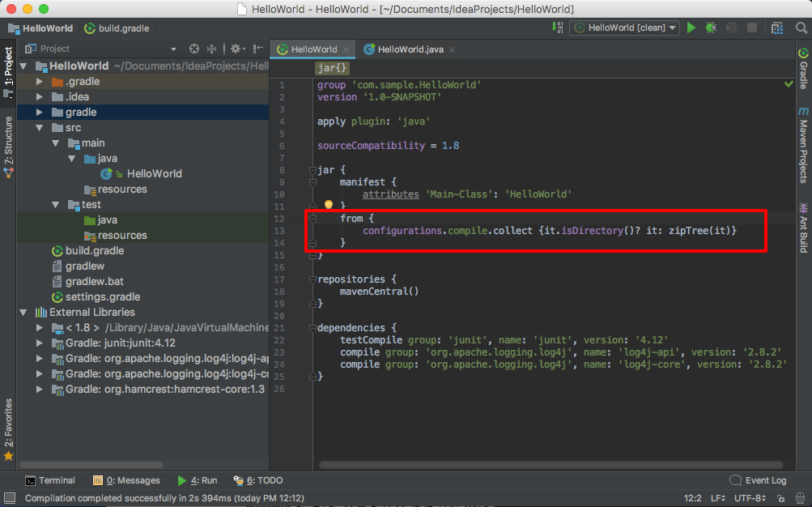The height and width of the screenshot is (507, 812).
Task: Expand the .gradle folder node
Action: (39, 81)
